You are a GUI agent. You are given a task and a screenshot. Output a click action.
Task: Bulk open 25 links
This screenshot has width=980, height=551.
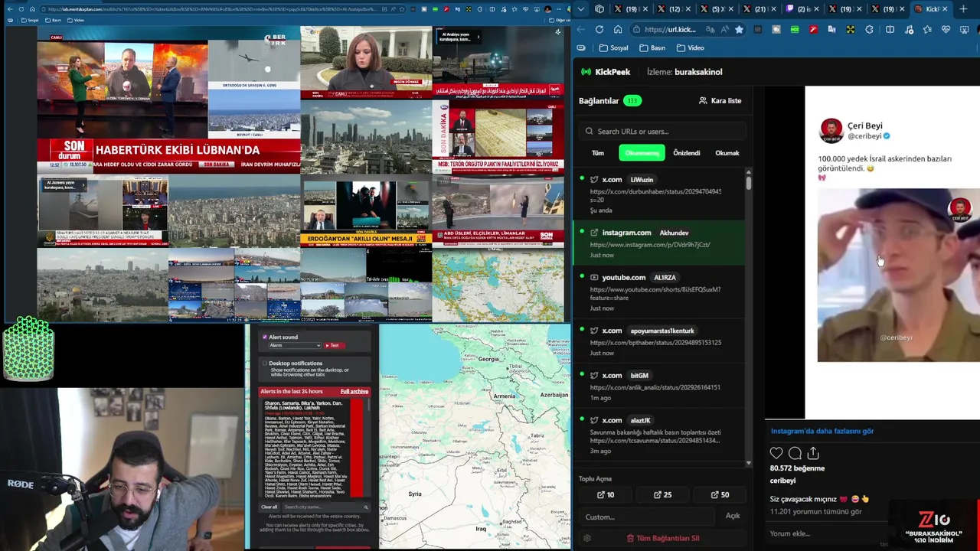[x=663, y=494]
